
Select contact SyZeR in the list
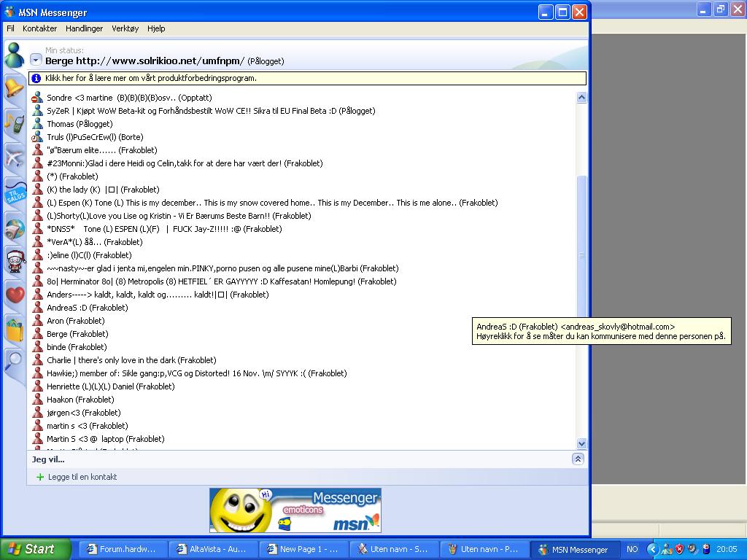click(x=211, y=111)
